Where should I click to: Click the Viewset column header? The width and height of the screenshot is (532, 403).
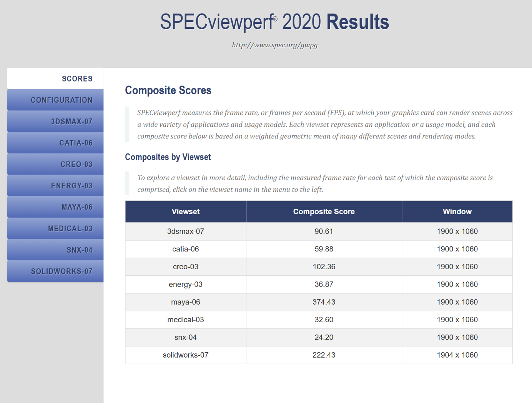(186, 211)
